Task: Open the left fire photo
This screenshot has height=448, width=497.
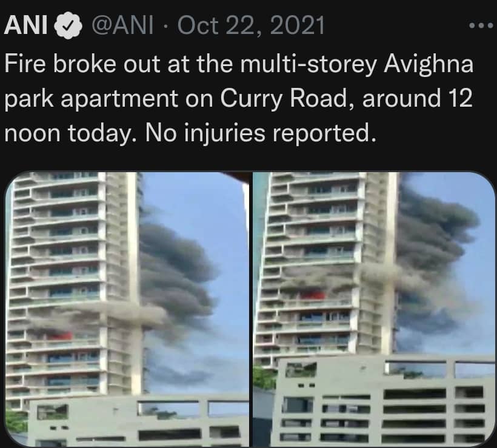Action: pyautogui.click(x=127, y=309)
